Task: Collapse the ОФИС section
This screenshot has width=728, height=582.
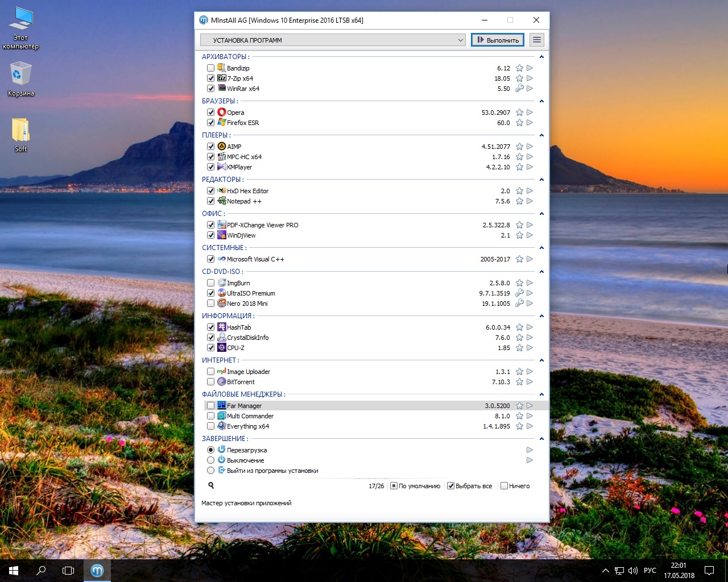Action: [541, 214]
